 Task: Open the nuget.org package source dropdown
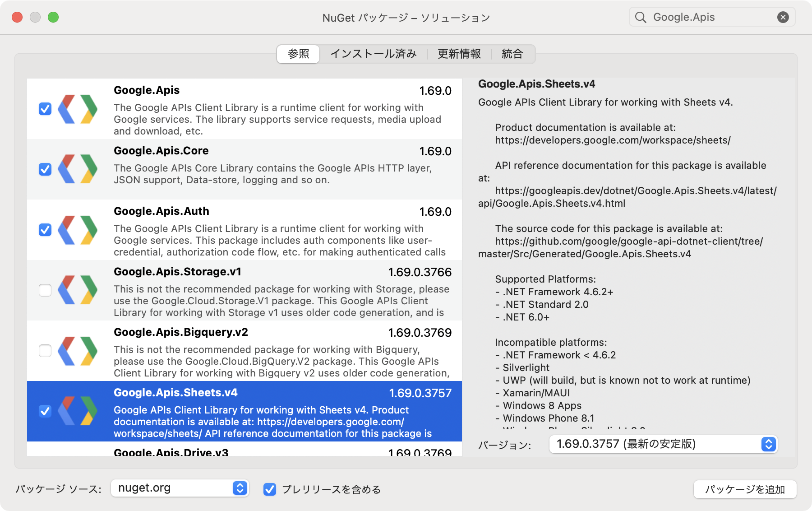click(180, 488)
